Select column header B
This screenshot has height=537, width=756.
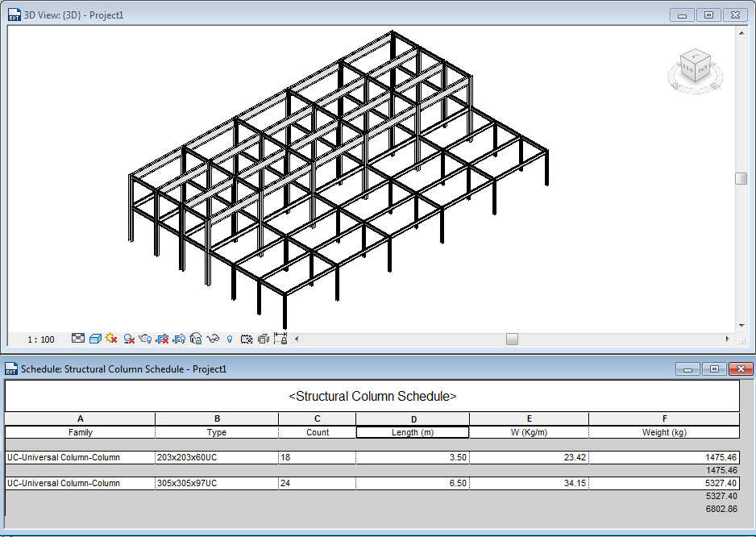pyautogui.click(x=217, y=418)
